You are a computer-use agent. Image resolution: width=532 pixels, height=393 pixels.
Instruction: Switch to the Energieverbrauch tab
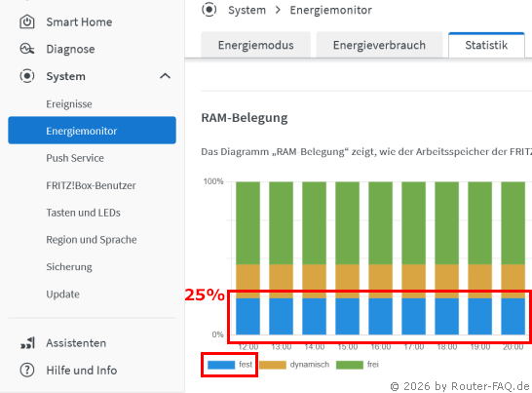pyautogui.click(x=379, y=45)
